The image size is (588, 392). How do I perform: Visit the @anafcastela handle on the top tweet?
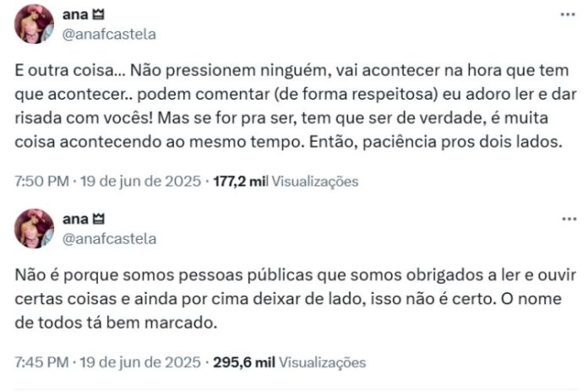click(x=110, y=34)
